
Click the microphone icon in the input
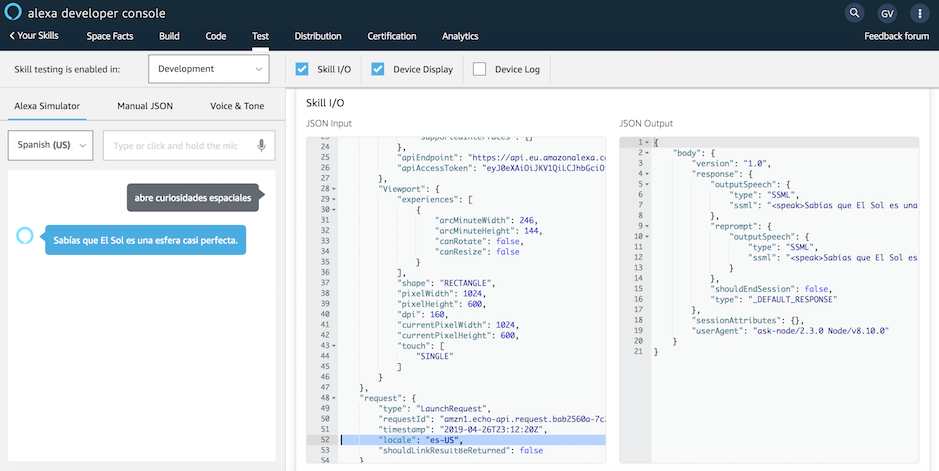(x=261, y=145)
